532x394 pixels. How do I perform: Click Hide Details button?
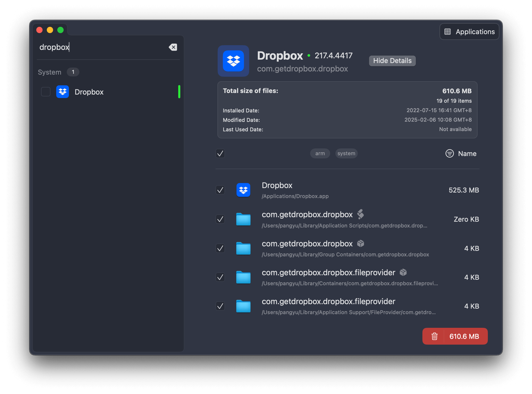[392, 61]
